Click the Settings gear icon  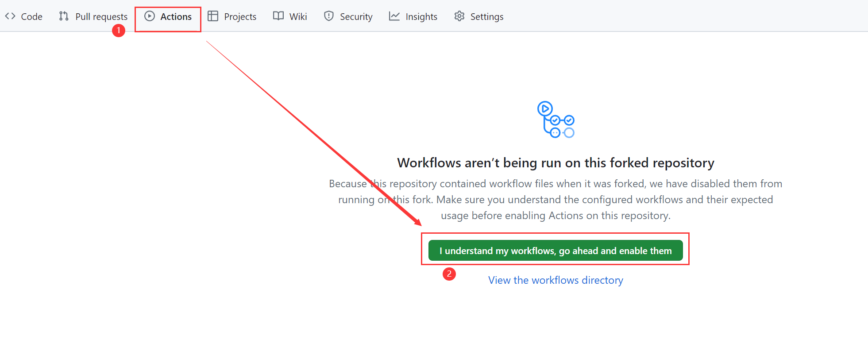(459, 16)
